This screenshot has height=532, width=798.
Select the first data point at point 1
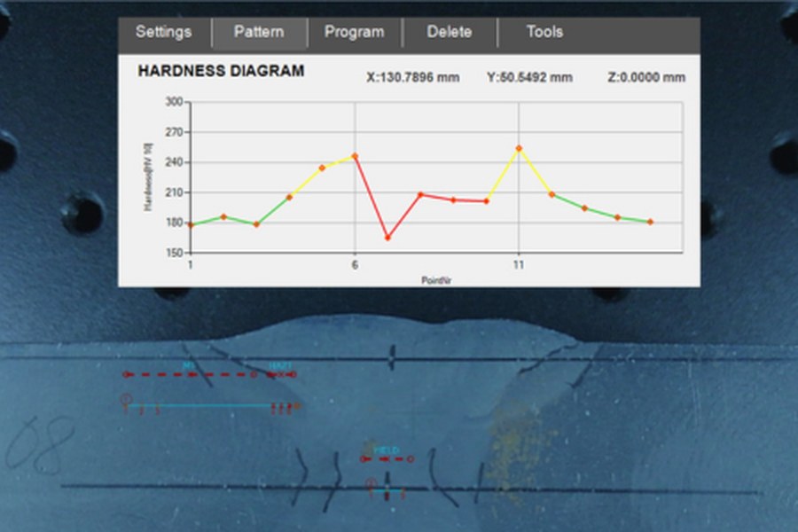click(x=191, y=225)
